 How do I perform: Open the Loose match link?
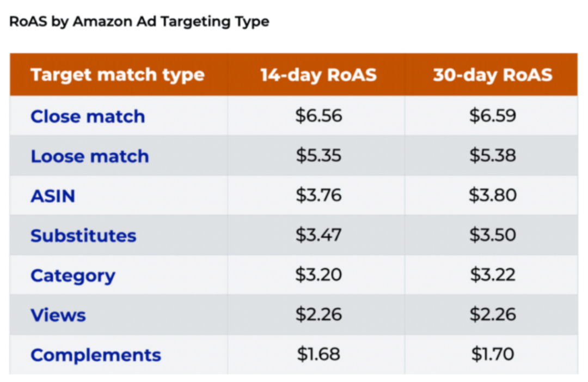coord(90,156)
